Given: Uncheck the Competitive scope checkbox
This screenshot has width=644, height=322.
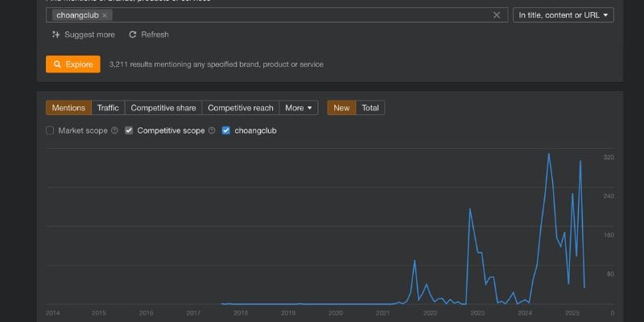Looking at the screenshot, I should tap(129, 130).
